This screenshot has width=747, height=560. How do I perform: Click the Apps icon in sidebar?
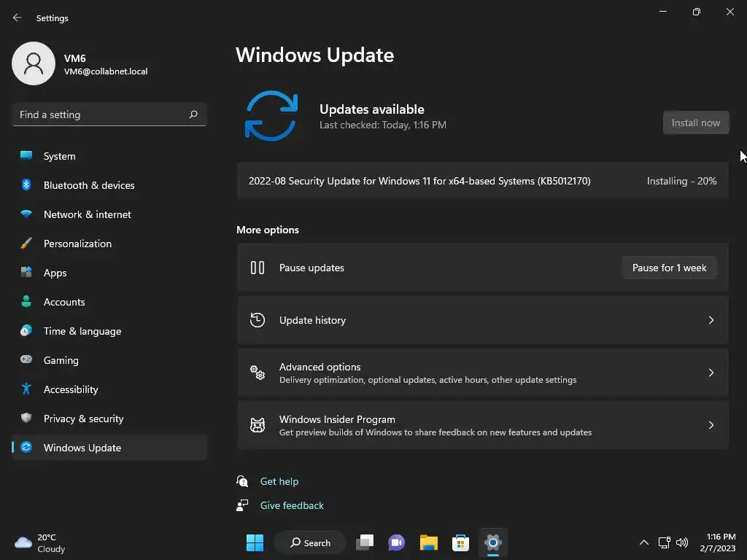[26, 272]
